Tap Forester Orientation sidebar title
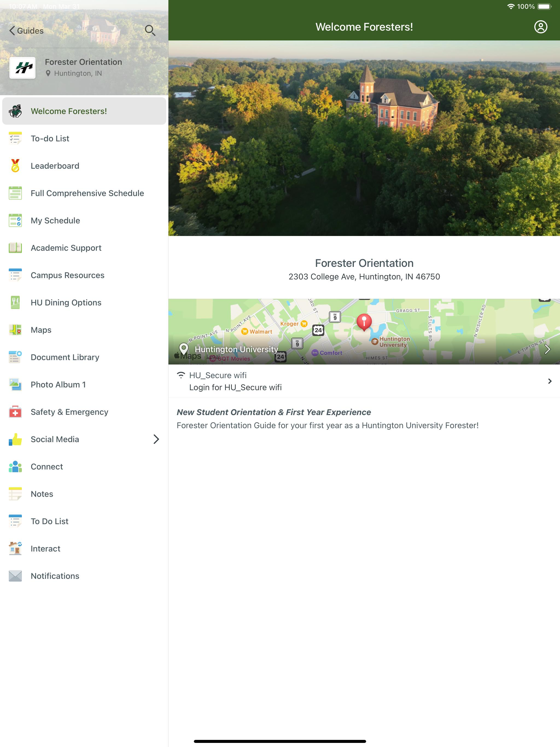560x747 pixels. (83, 62)
